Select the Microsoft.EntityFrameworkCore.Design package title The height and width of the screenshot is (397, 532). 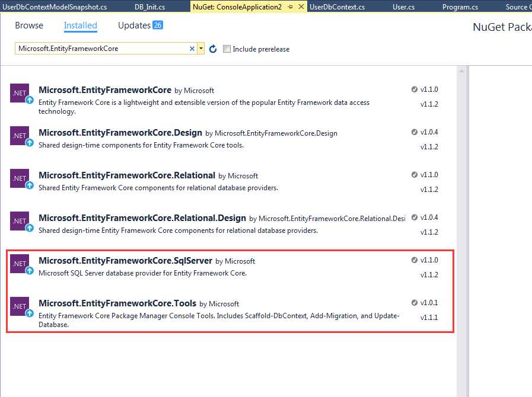[120, 133]
